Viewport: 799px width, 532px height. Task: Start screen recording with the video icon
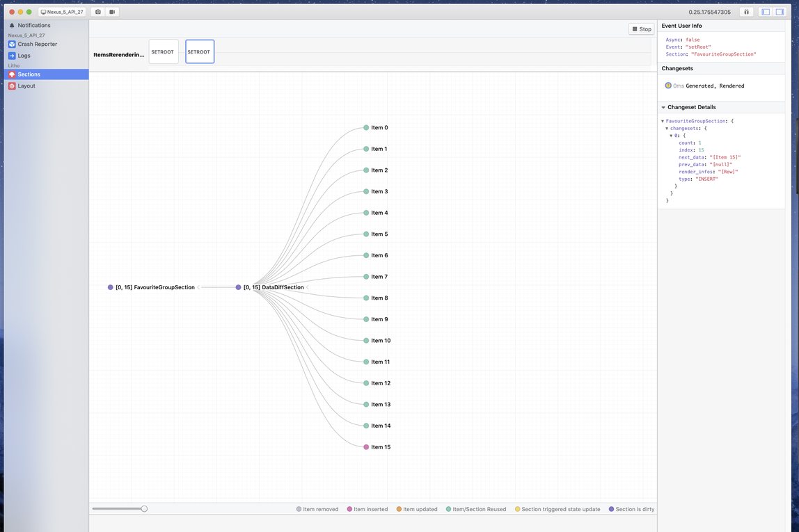(112, 12)
